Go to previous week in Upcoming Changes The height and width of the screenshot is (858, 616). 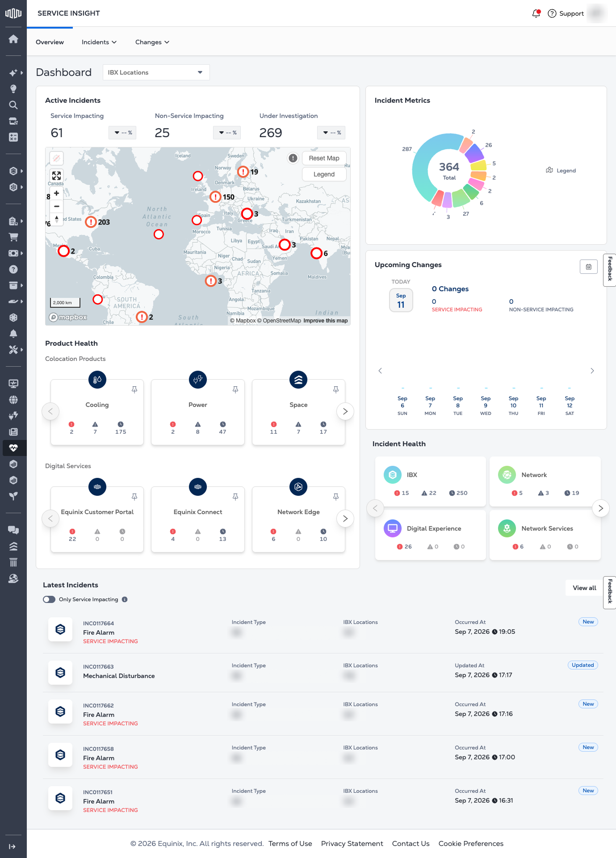click(x=380, y=371)
